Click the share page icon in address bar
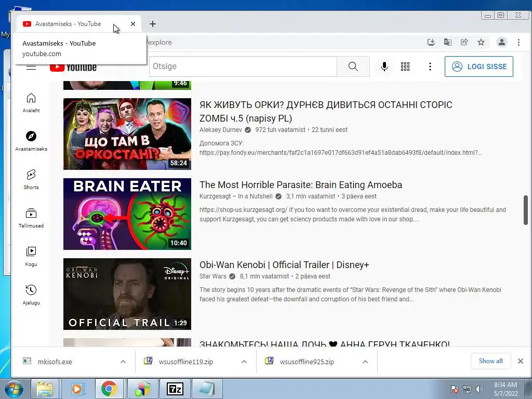Screen dimensions: 532x399 coord(464,42)
